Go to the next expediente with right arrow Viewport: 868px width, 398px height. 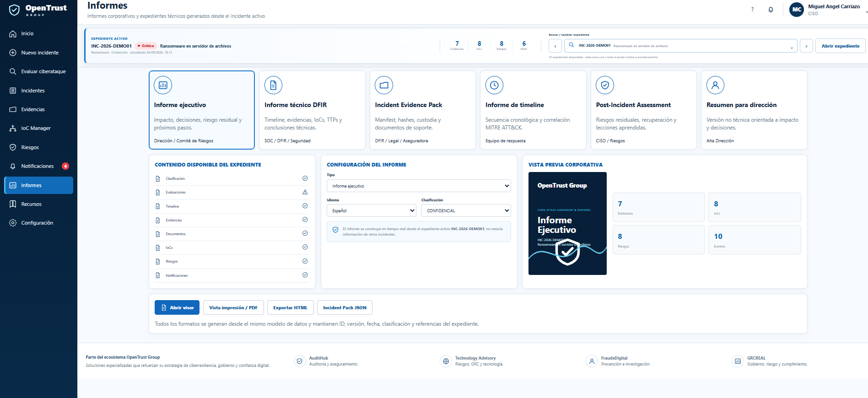coord(806,46)
